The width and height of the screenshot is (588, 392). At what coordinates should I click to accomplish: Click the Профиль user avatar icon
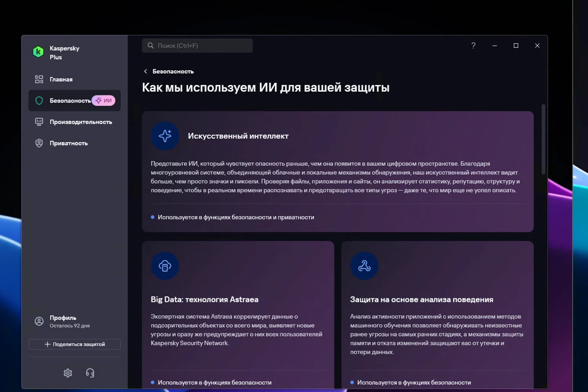[39, 321]
